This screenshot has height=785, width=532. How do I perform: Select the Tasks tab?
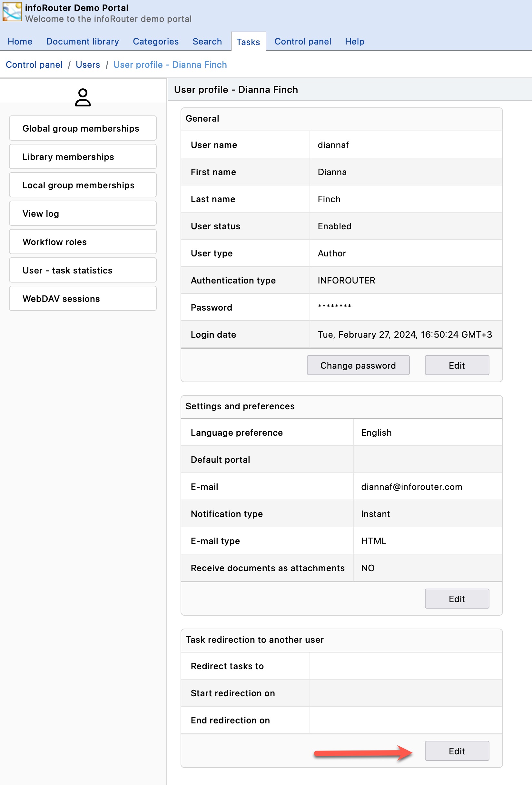[x=248, y=42]
